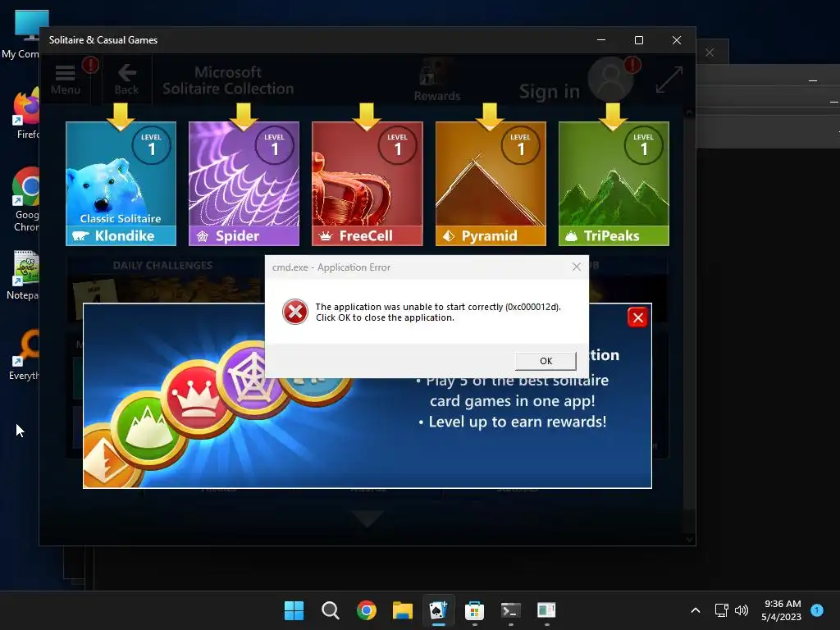Maximize the Solitaire & Casual Games window
This screenshot has height=630, width=840.
638,40
